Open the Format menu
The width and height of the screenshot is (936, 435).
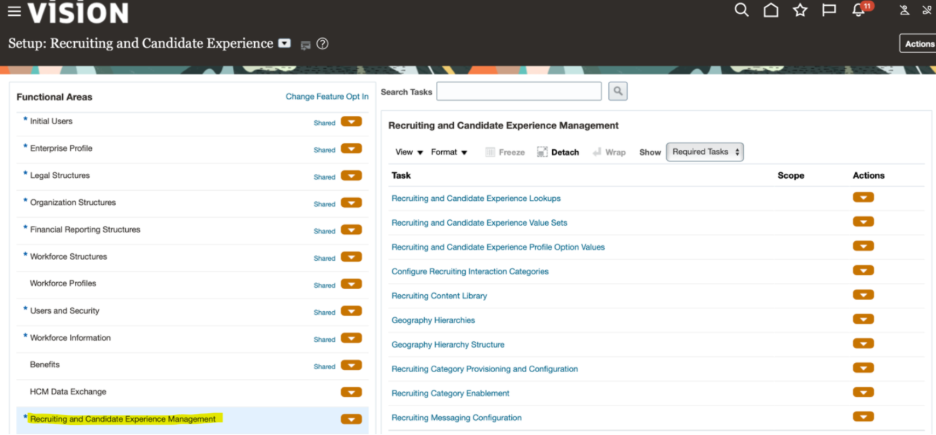tap(449, 152)
